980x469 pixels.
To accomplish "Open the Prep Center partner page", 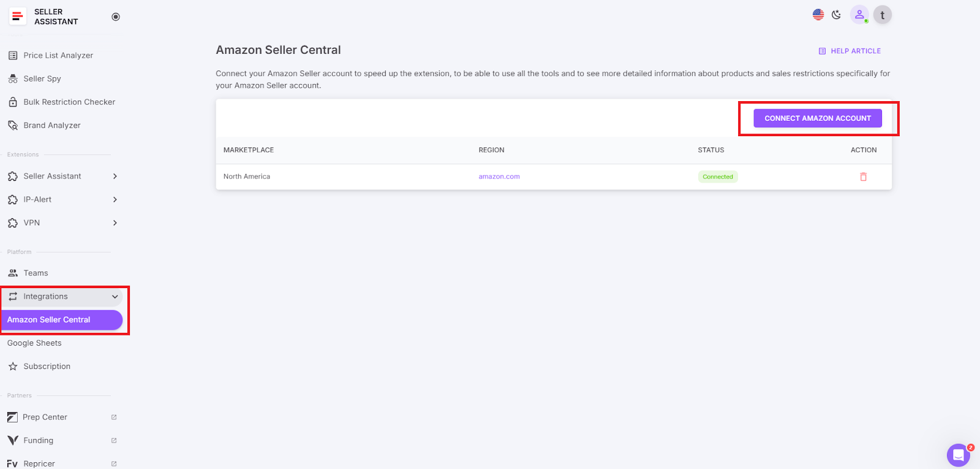I will (x=43, y=417).
